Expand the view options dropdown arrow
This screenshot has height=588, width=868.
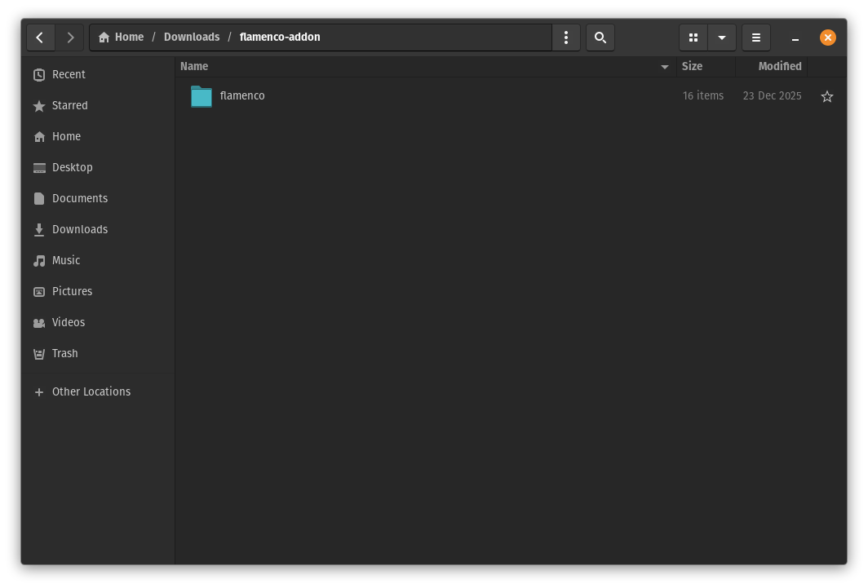(x=721, y=38)
